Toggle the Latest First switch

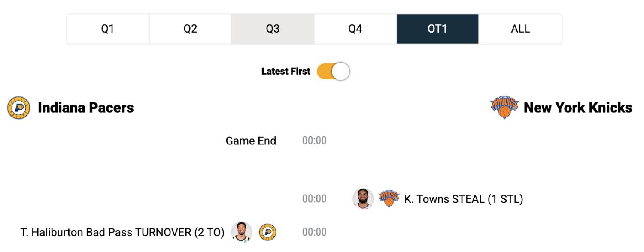(x=334, y=72)
